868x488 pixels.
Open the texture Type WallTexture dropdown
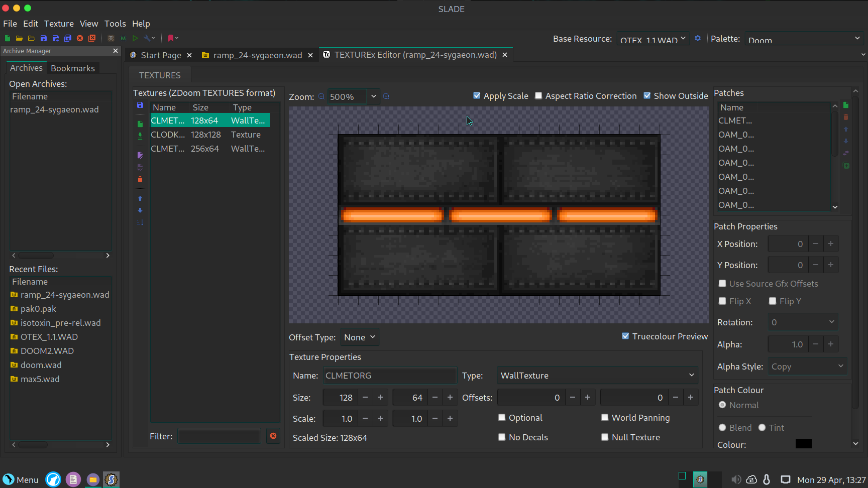pos(597,375)
